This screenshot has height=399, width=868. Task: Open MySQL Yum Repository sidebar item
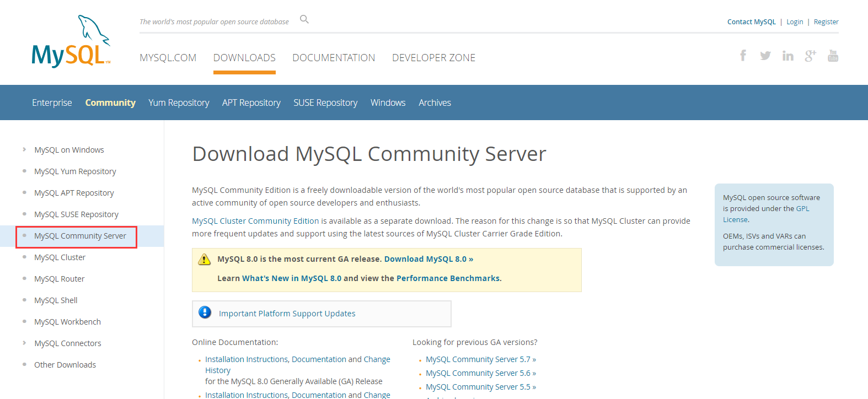75,171
